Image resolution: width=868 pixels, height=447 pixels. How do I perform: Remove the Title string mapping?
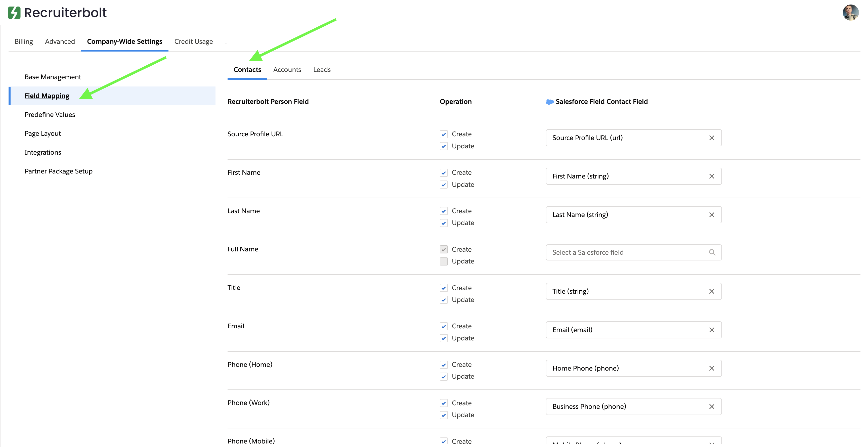pos(711,291)
